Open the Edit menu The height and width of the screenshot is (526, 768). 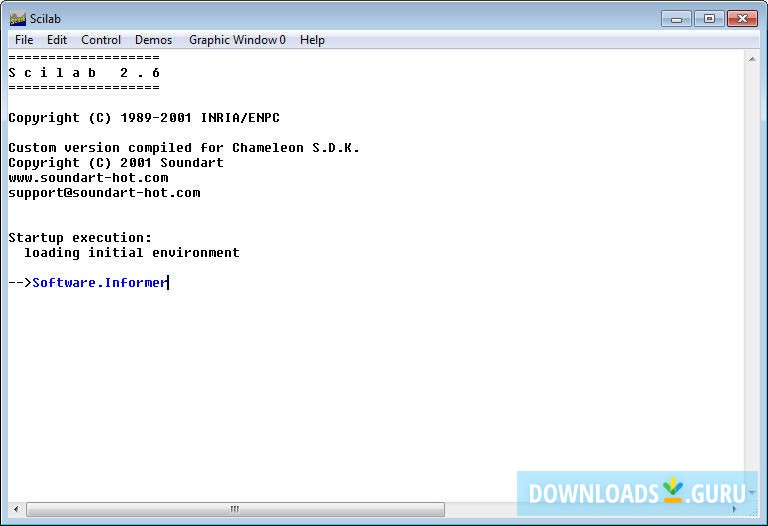(57, 40)
